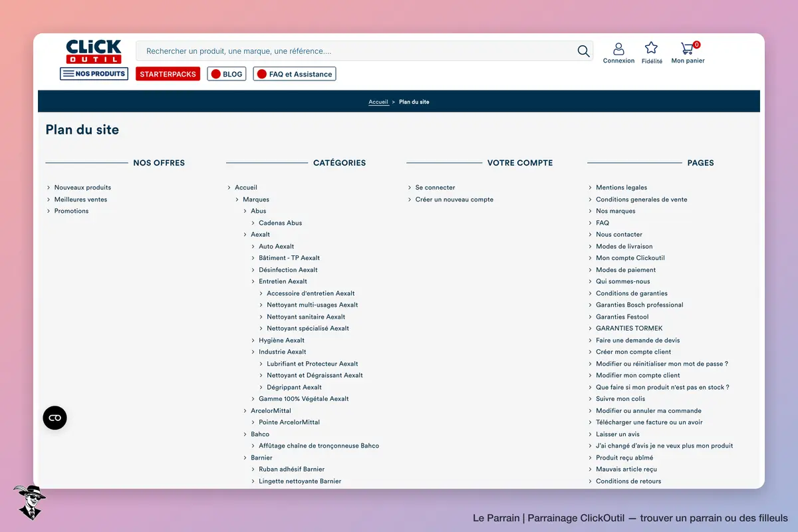Viewport: 798px width, 532px height.
Task: Open Cadenas Abus category
Action: [281, 223]
